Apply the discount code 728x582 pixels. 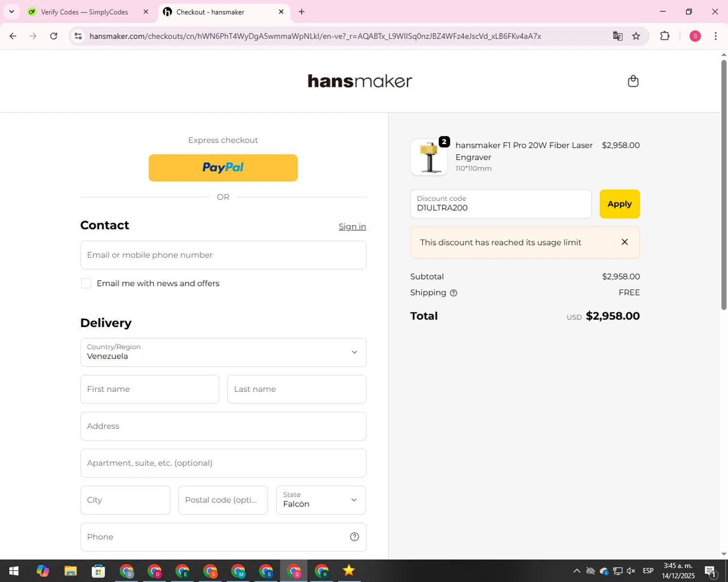click(x=619, y=204)
